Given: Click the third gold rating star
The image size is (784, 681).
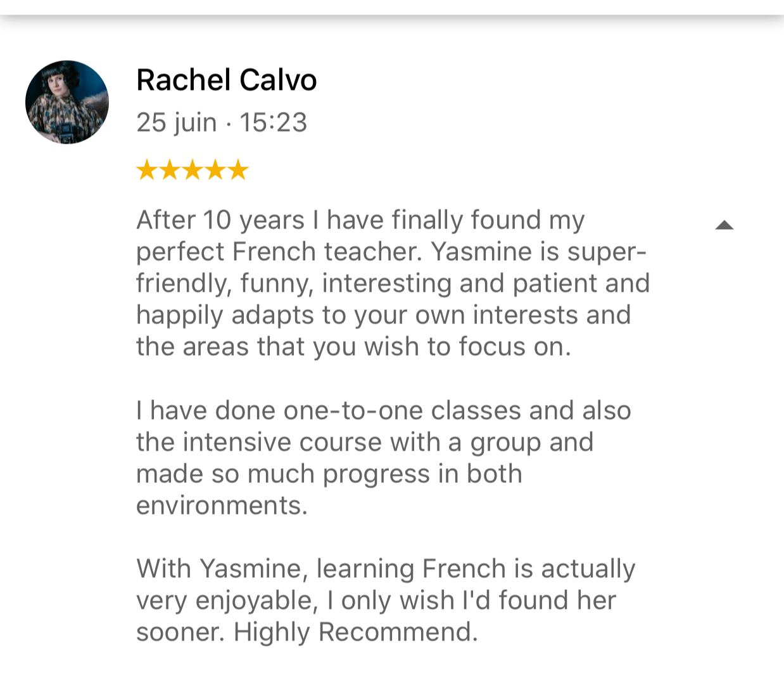Looking at the screenshot, I should coord(193,170).
